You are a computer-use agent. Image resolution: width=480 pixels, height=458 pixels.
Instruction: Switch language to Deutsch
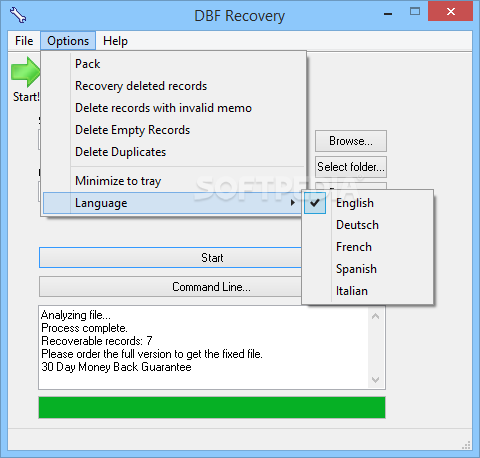368,225
